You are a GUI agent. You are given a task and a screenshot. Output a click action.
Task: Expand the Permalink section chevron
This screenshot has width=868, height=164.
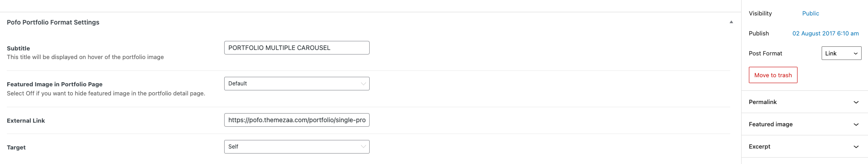(856, 102)
